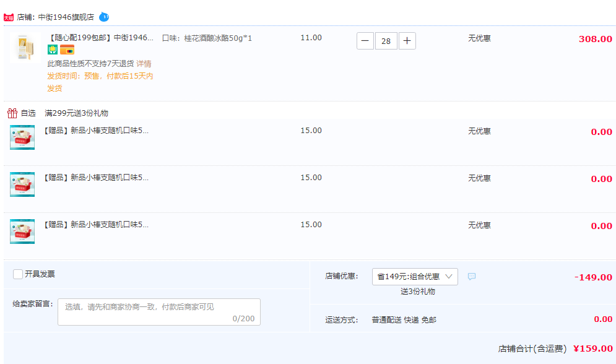Click the shipping fee 0.00 in the 运送方式 row

click(x=603, y=319)
